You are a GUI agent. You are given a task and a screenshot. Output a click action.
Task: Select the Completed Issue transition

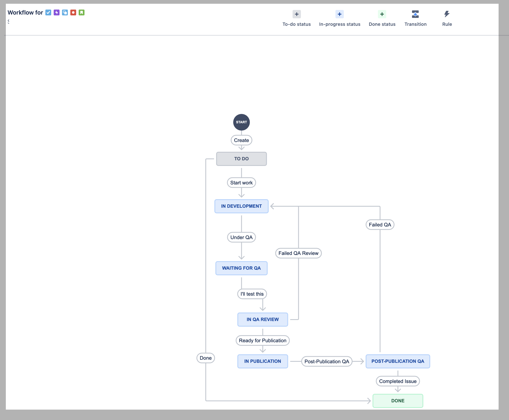[x=397, y=381]
